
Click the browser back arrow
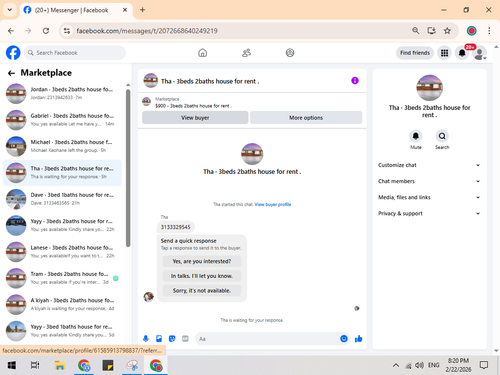(x=11, y=31)
